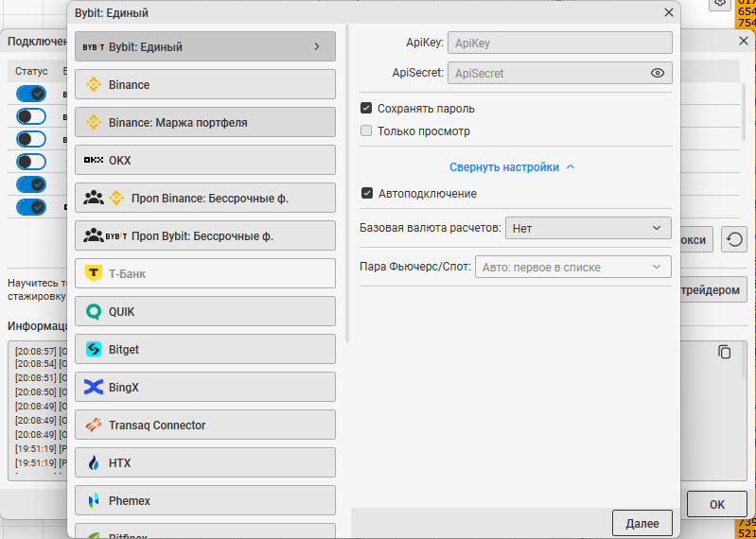
Task: Show ApiSecret with the eye icon
Action: pyautogui.click(x=658, y=73)
